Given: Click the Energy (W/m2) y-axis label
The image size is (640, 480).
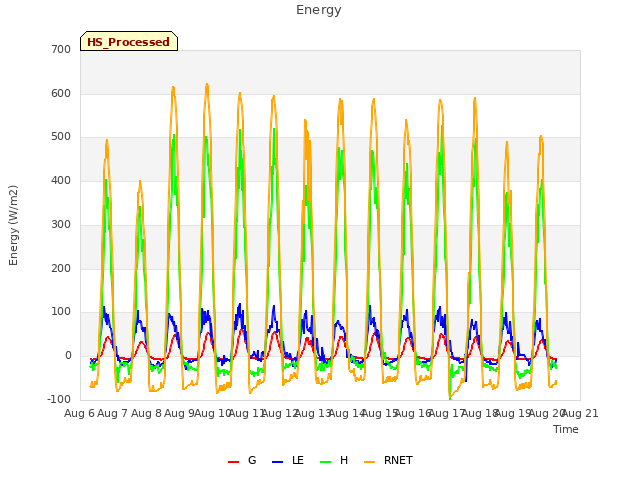Looking at the screenshot, I should (x=13, y=225).
